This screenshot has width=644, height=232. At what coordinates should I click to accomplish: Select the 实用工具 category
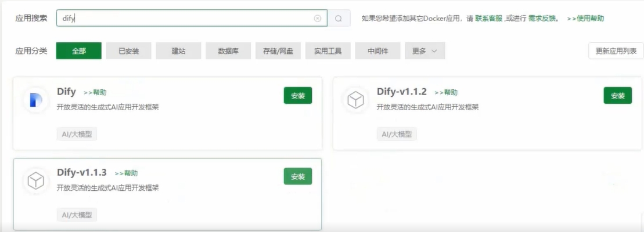click(328, 51)
